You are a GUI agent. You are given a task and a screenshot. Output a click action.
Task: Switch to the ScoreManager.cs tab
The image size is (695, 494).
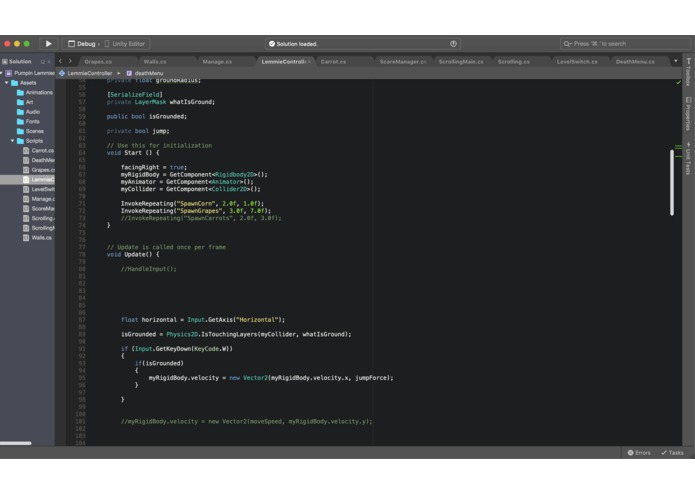(402, 62)
